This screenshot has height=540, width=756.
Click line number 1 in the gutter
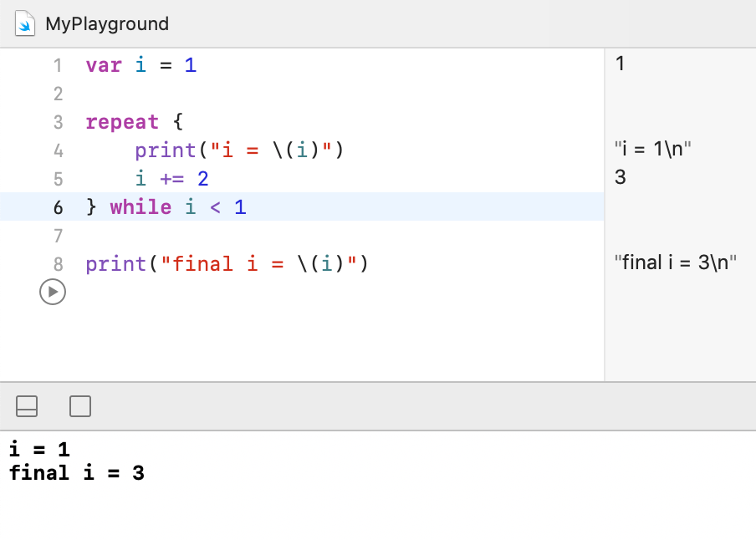click(58, 65)
